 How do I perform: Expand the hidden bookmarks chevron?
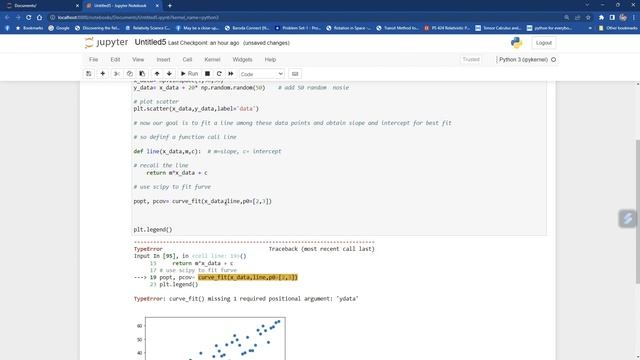(x=590, y=28)
